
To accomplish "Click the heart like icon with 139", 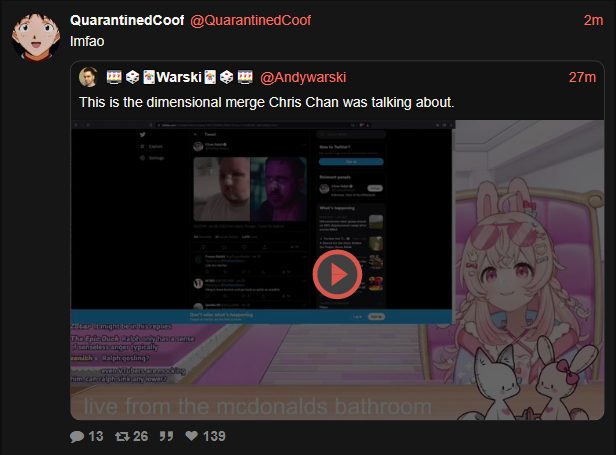I will (191, 436).
